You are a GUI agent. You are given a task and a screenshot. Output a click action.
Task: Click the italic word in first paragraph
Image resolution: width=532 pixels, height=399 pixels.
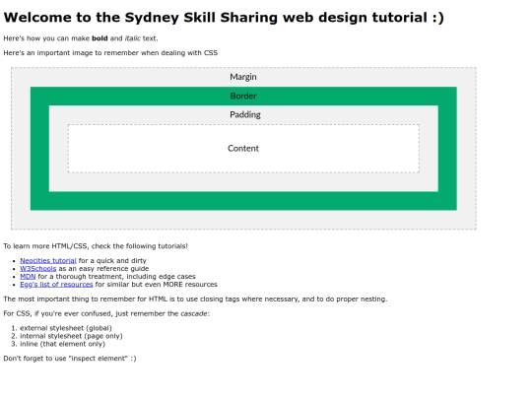pos(133,38)
